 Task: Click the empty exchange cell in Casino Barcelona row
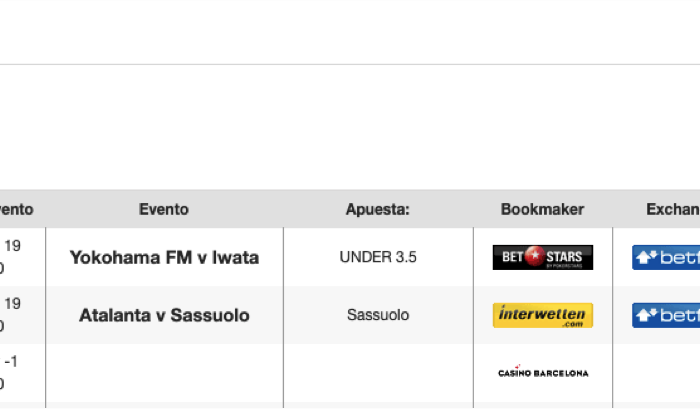656,373
